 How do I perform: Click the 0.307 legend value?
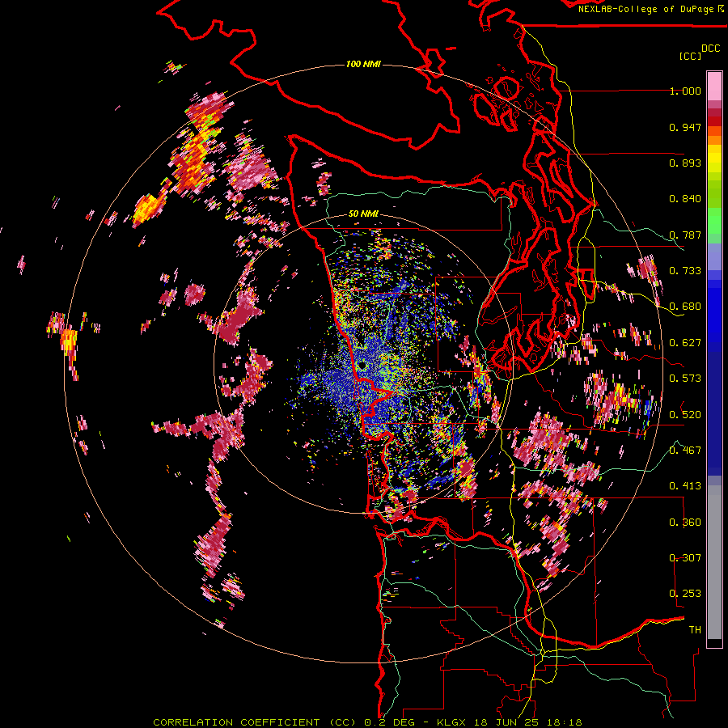(x=685, y=557)
